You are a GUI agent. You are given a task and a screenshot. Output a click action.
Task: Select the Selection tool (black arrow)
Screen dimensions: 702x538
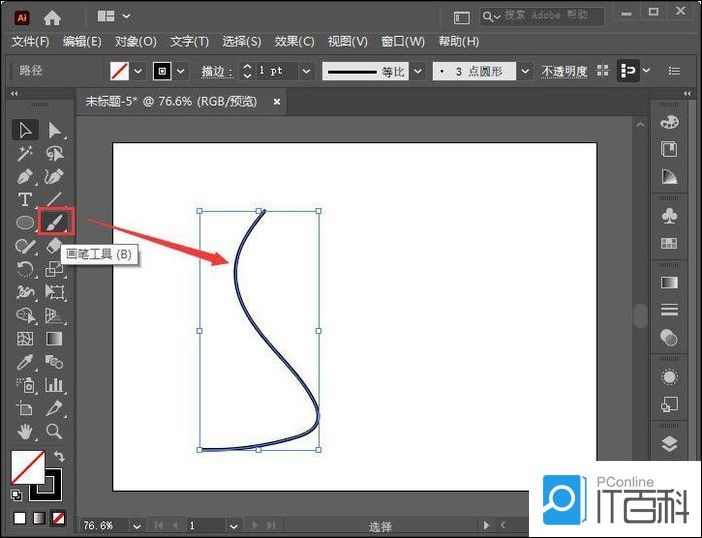[25, 130]
